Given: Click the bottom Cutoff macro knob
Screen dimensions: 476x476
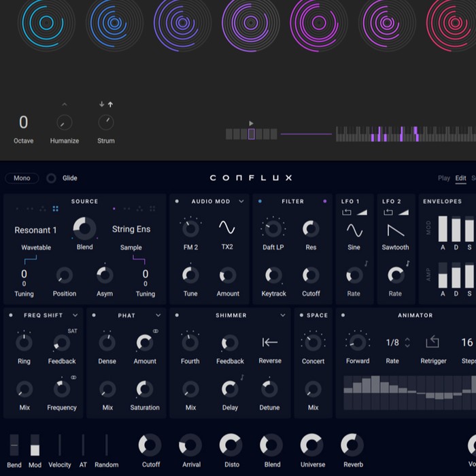Looking at the screenshot, I should pyautogui.click(x=150, y=445).
